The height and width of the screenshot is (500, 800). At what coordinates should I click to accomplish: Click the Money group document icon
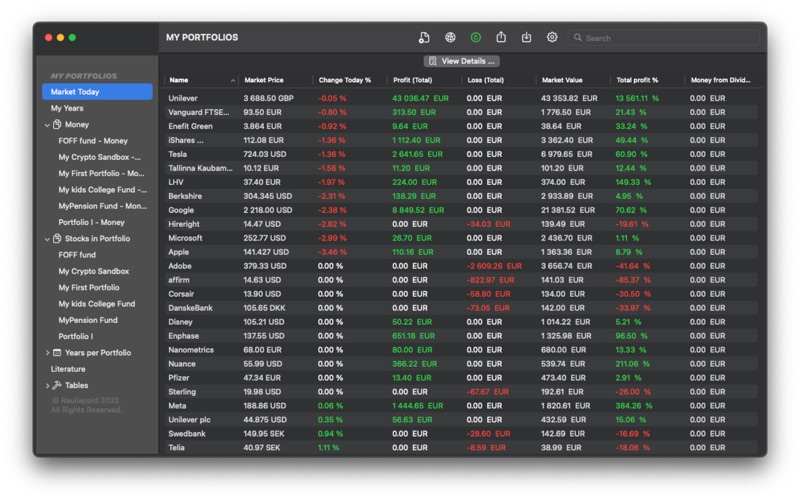tap(57, 124)
